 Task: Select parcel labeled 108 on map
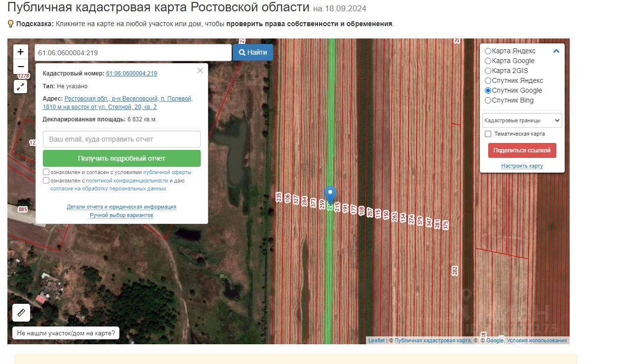point(361,211)
